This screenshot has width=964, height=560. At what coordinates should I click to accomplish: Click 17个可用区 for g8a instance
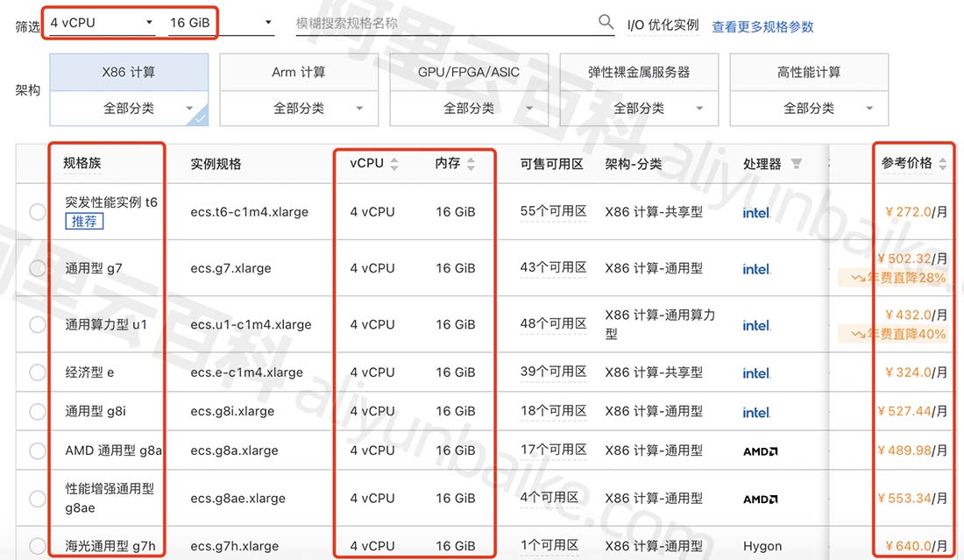[x=553, y=450]
